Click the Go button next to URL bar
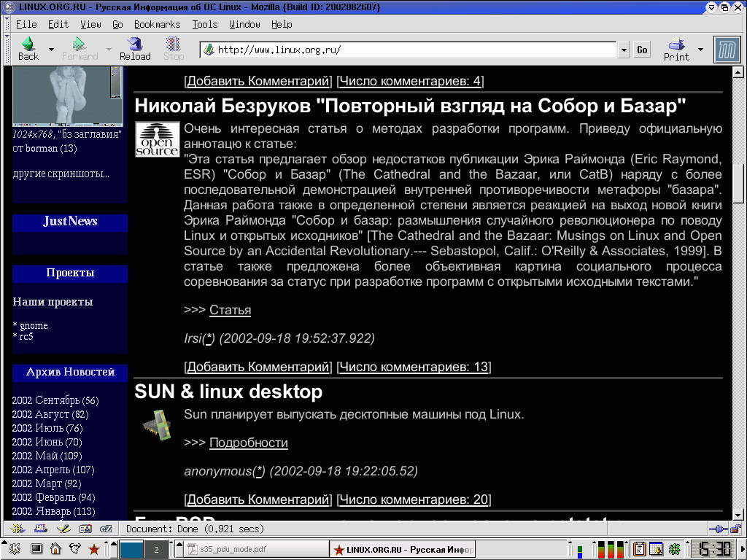 coord(642,50)
